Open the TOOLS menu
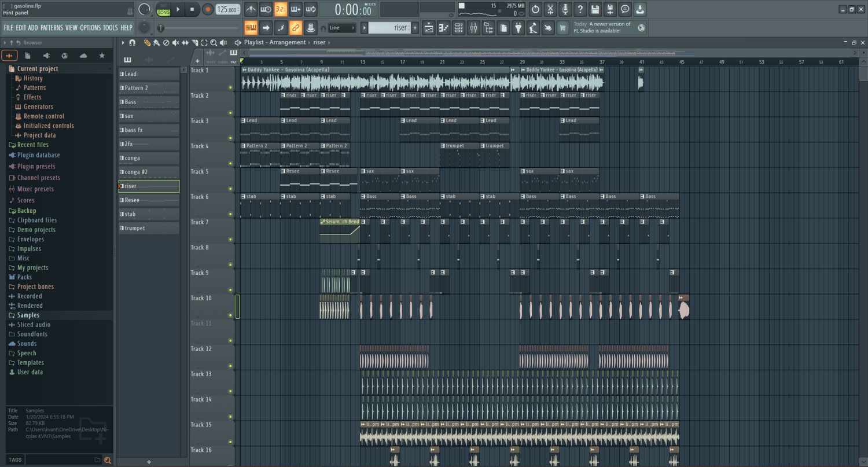This screenshot has height=467, width=868. tap(111, 27)
